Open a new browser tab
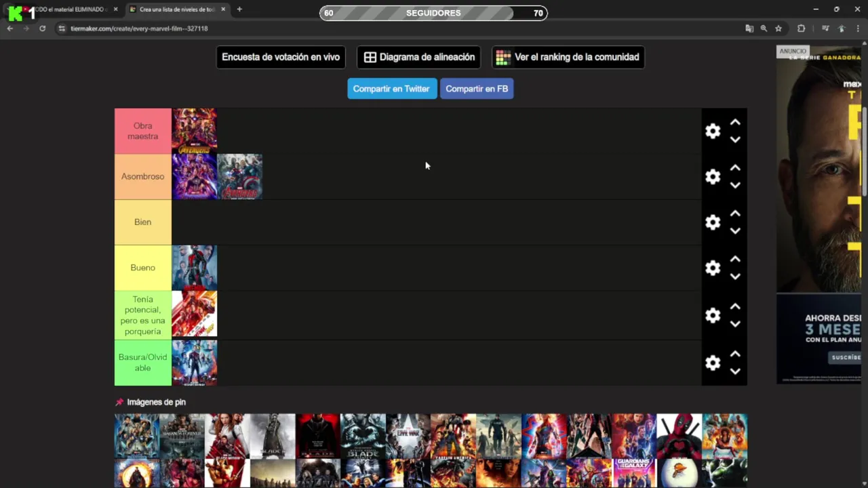This screenshot has height=488, width=868. click(239, 9)
